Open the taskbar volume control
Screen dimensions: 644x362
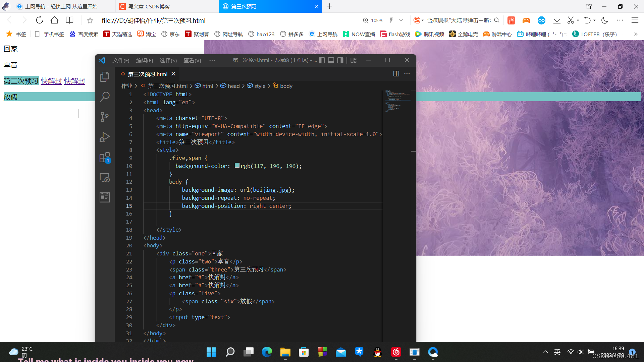[x=580, y=352]
